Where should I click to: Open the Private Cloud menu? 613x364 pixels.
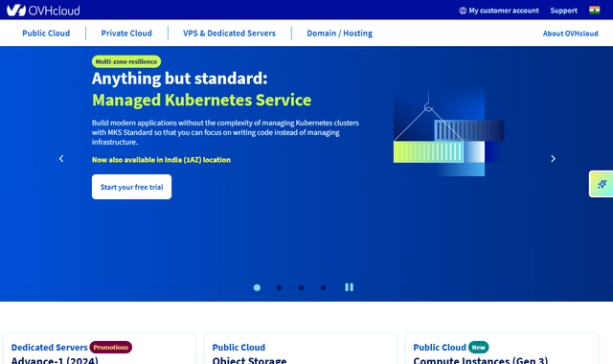[x=126, y=34]
